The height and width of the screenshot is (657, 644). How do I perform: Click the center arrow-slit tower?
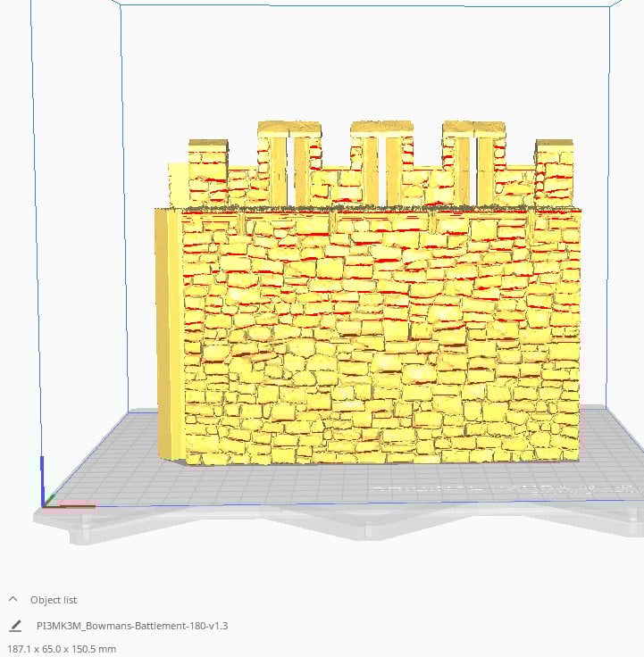click(382, 163)
